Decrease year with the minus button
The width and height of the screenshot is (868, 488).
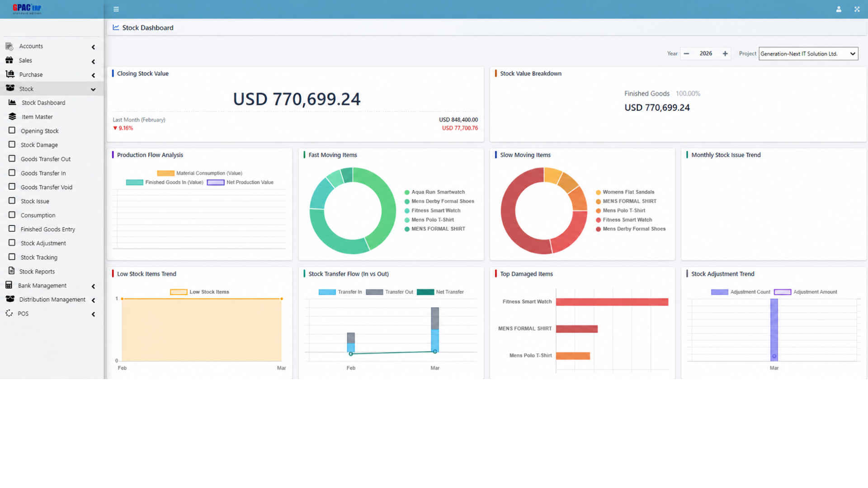pyautogui.click(x=686, y=53)
